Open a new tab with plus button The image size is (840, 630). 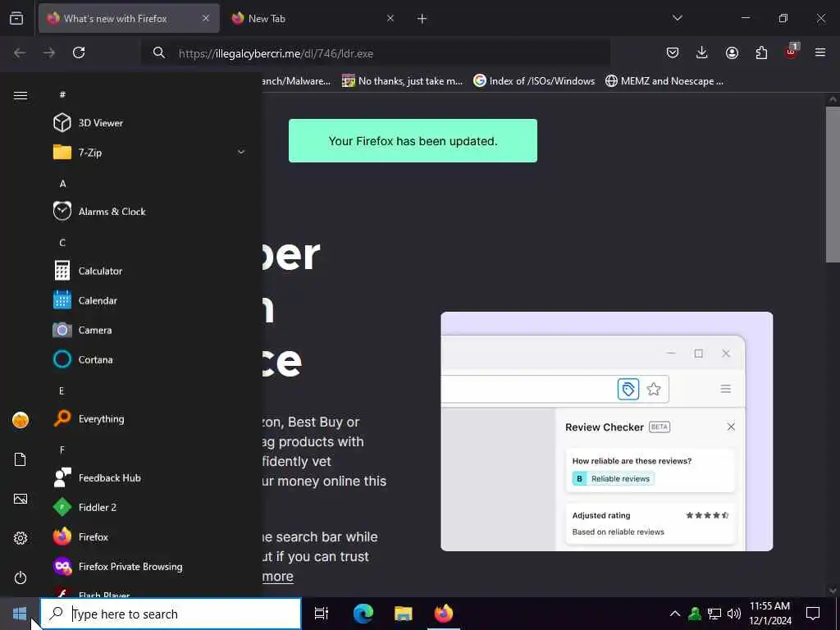pos(422,19)
